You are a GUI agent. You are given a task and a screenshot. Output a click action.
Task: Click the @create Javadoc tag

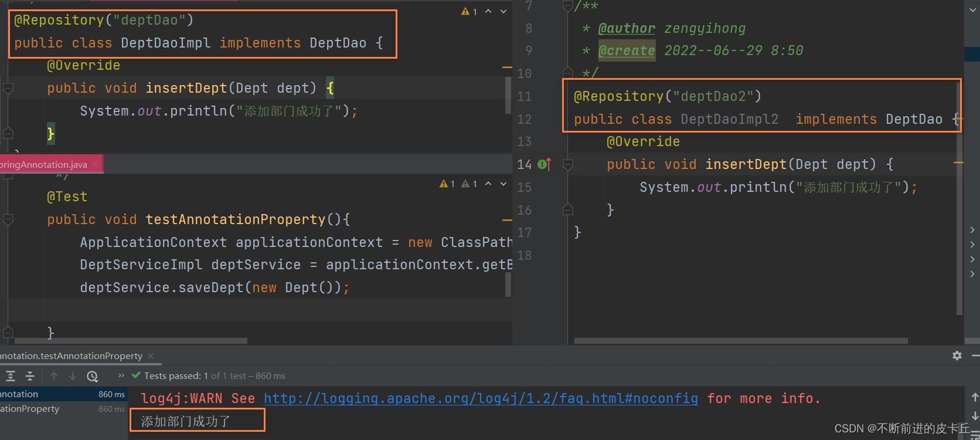click(x=627, y=50)
